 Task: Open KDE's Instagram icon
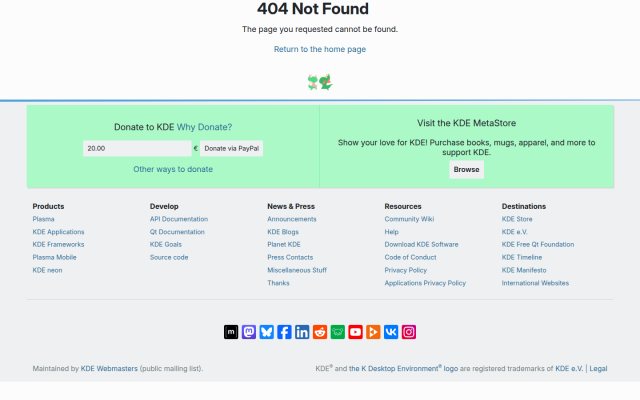[x=409, y=332]
